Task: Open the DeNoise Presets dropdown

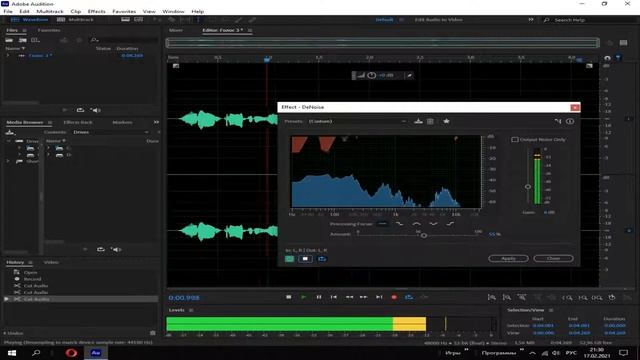Action: (357, 121)
